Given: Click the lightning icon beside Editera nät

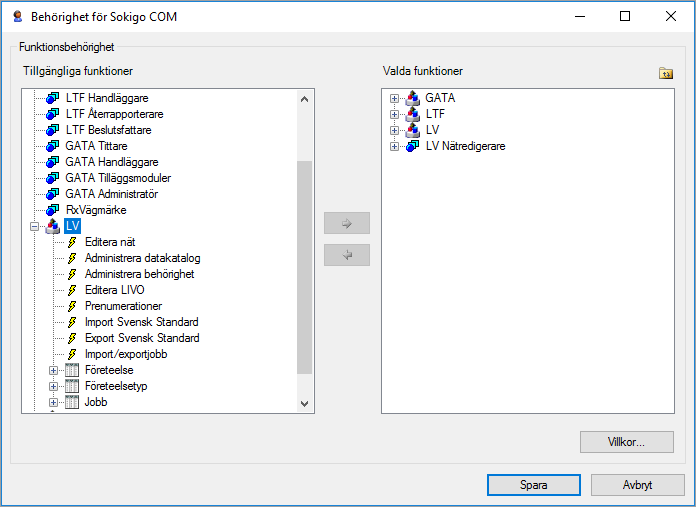Looking at the screenshot, I should pos(72,242).
